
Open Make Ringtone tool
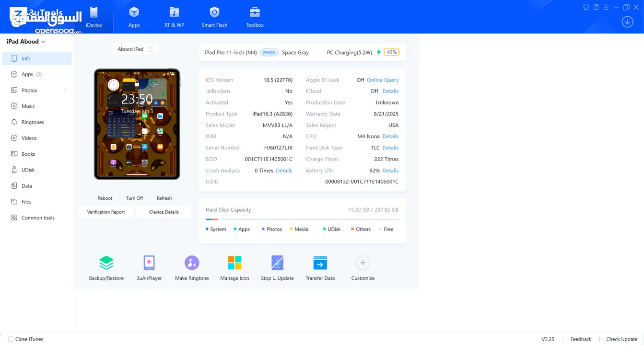(192, 268)
